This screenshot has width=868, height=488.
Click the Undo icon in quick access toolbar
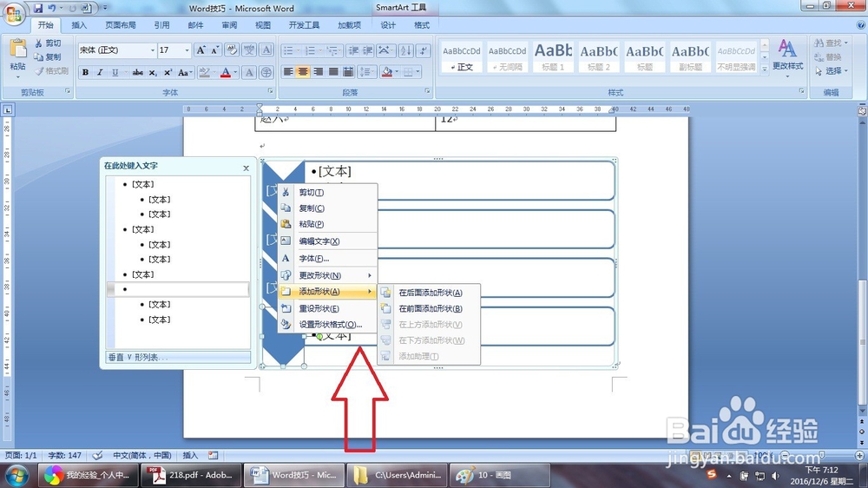click(x=52, y=8)
